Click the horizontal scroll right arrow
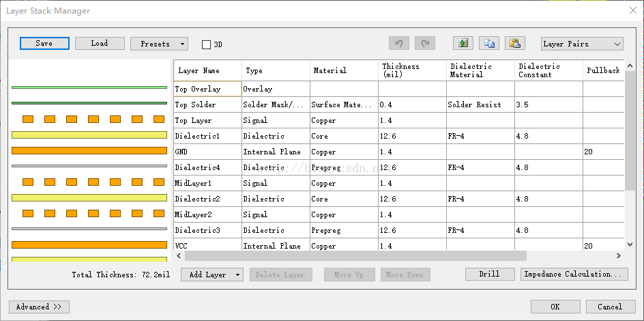 (x=619, y=255)
